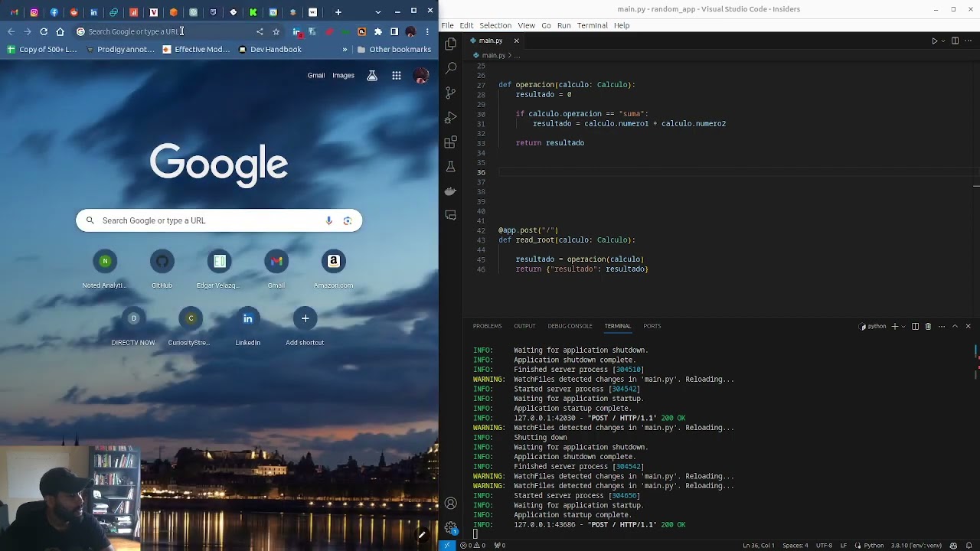
Task: Toggle Chrome side panel
Action: pyautogui.click(x=394, y=31)
